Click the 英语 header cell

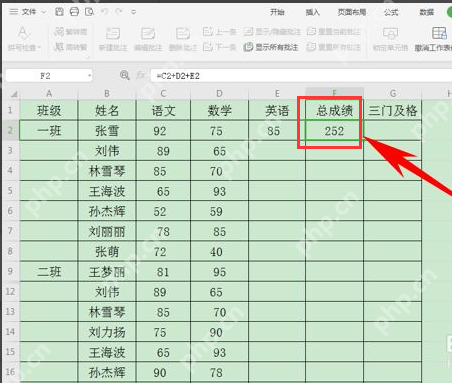277,110
